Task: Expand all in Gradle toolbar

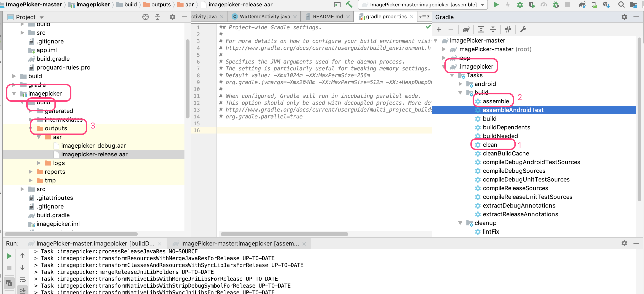Action: [x=481, y=29]
